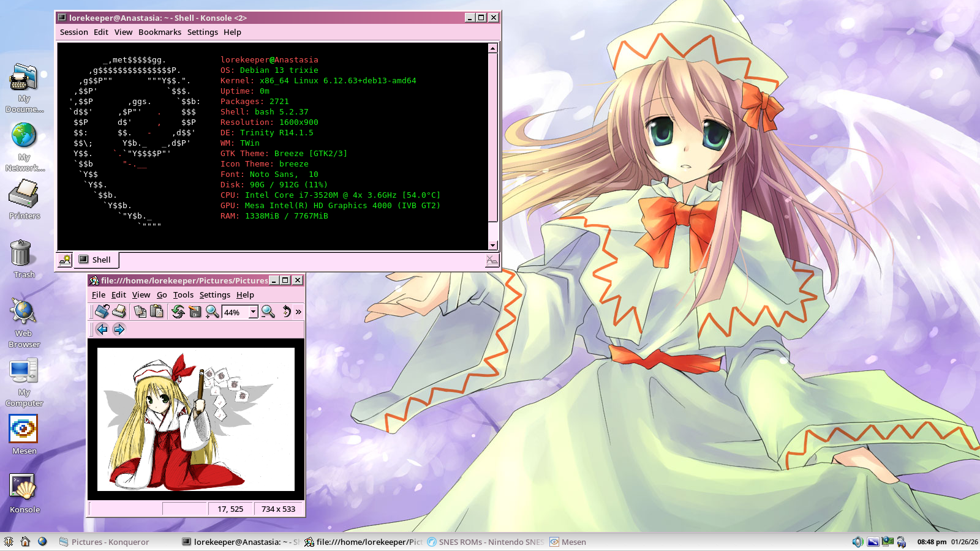This screenshot has width=980, height=551.
Task: Launch the Konsole desktop icon
Action: (x=24, y=493)
